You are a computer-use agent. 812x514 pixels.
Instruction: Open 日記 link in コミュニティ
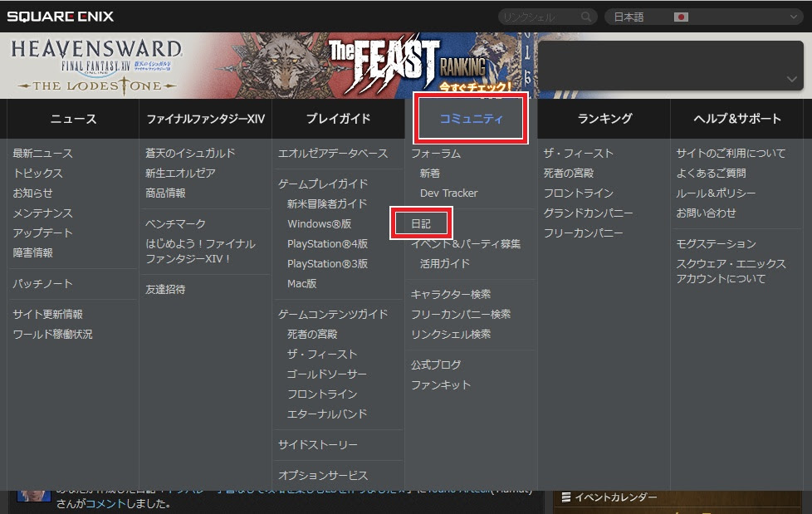[x=421, y=224]
